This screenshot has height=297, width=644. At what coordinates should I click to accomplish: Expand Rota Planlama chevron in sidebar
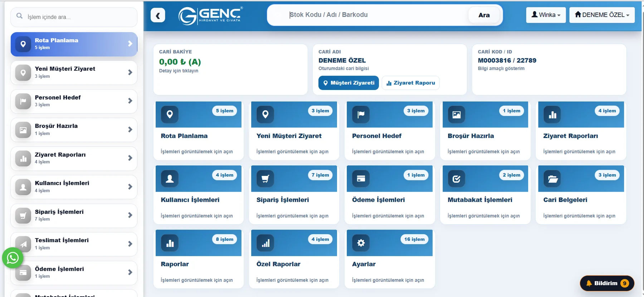coord(130,44)
